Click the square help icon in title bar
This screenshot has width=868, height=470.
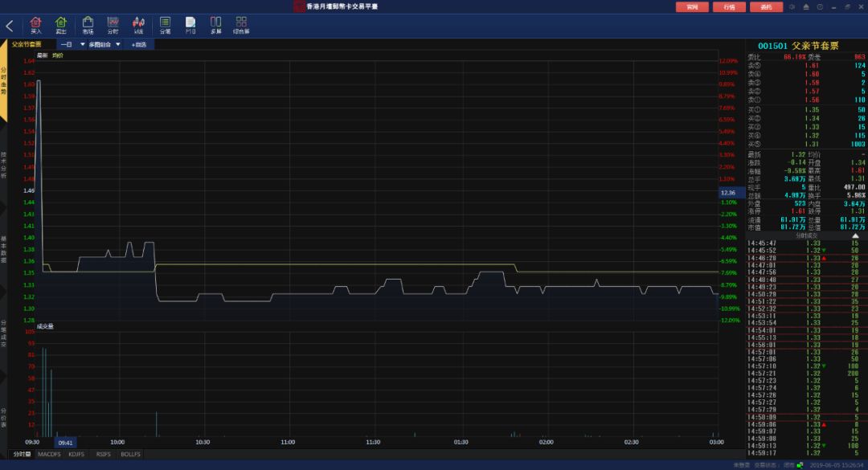[x=820, y=6]
